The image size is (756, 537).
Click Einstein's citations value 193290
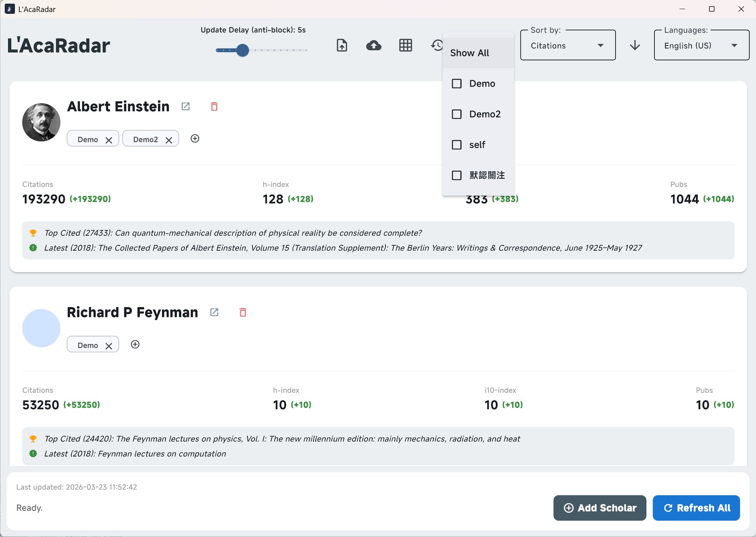tap(44, 199)
